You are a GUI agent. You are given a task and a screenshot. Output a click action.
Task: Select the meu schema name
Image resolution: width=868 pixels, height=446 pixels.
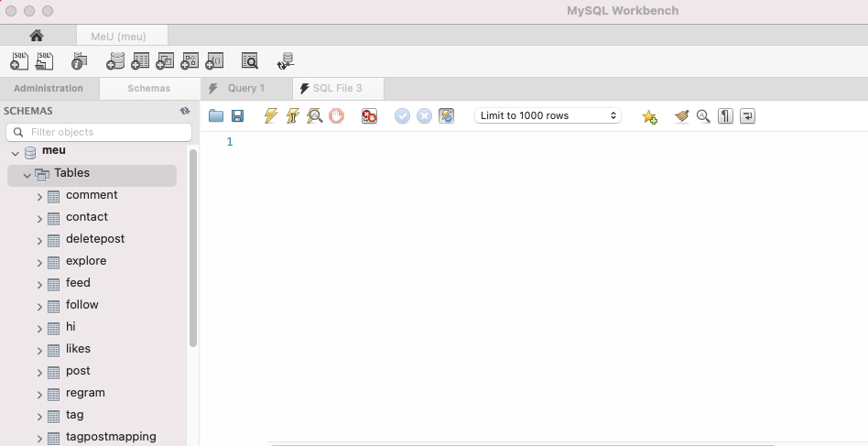tap(54, 150)
